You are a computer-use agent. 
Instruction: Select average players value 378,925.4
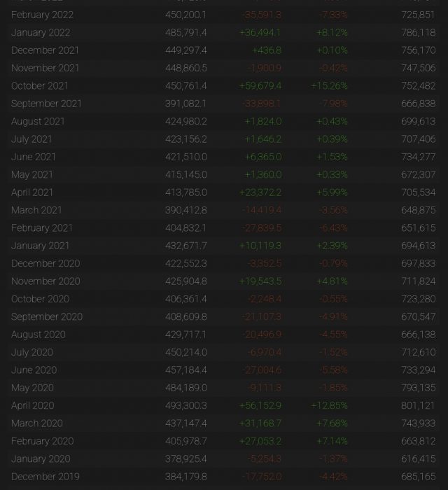(x=185, y=459)
